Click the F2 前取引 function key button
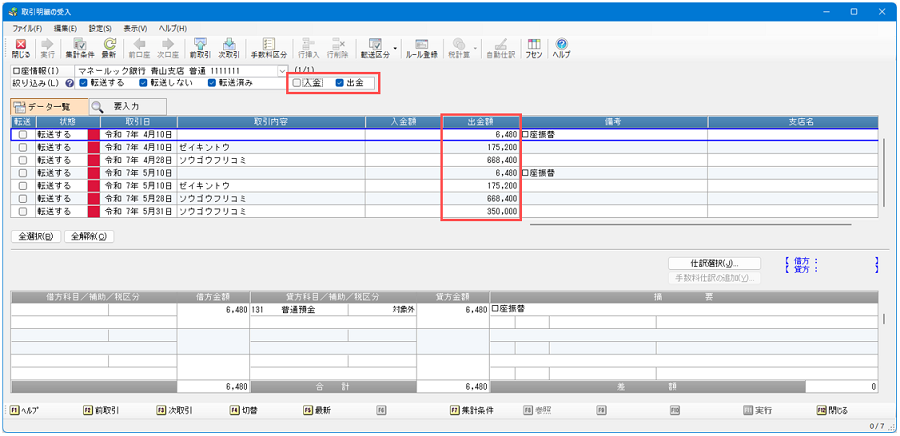 coord(102,411)
